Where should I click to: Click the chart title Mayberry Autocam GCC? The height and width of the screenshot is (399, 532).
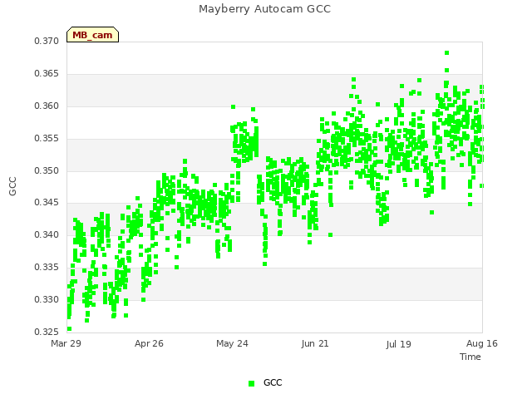[x=264, y=9]
